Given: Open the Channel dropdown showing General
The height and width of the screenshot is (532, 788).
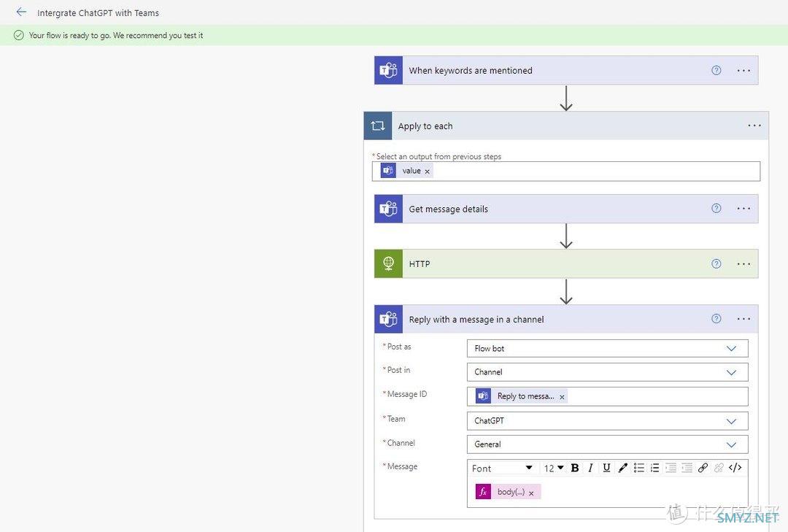Looking at the screenshot, I should coord(607,444).
